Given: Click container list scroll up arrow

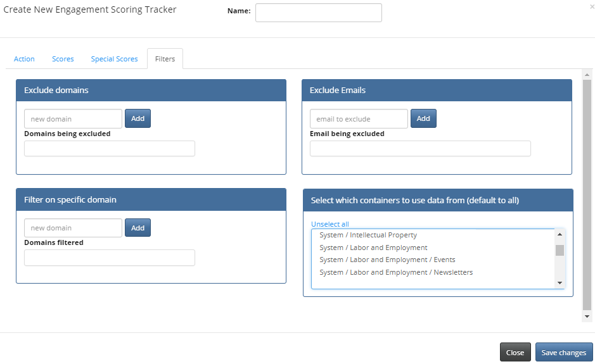Looking at the screenshot, I should point(560,234).
